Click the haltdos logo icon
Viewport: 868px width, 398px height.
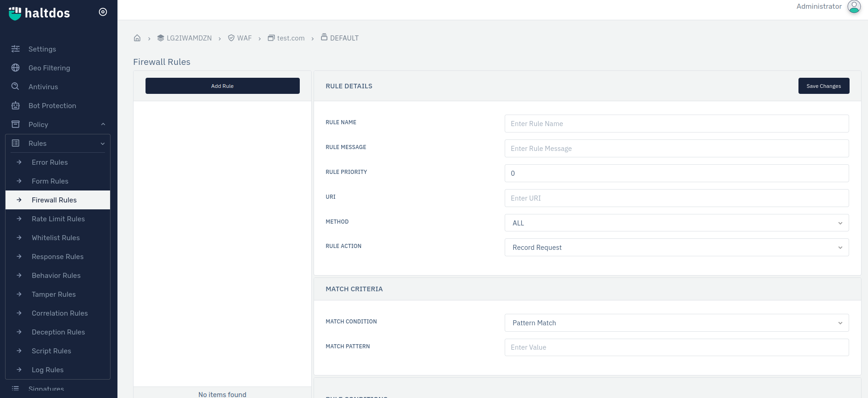(x=15, y=13)
